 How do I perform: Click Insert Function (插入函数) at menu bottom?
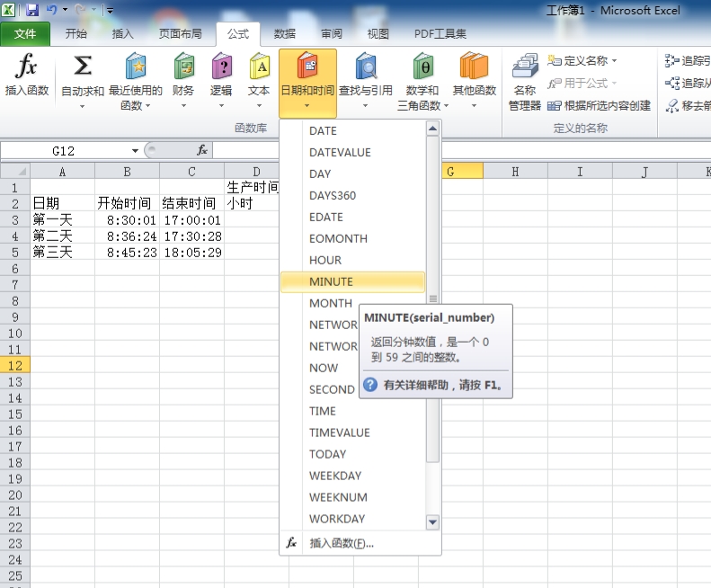pos(342,543)
